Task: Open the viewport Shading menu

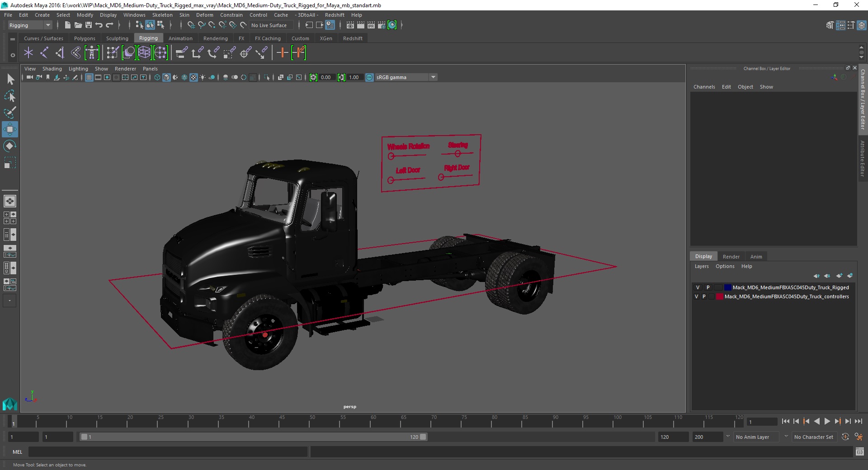Action: [x=52, y=69]
